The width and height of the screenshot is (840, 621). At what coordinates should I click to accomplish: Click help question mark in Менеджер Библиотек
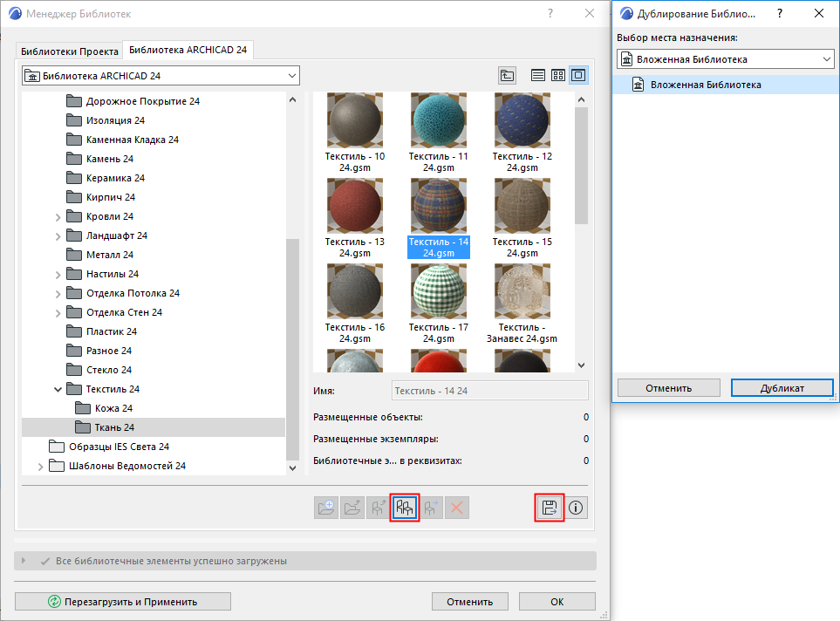[550, 13]
